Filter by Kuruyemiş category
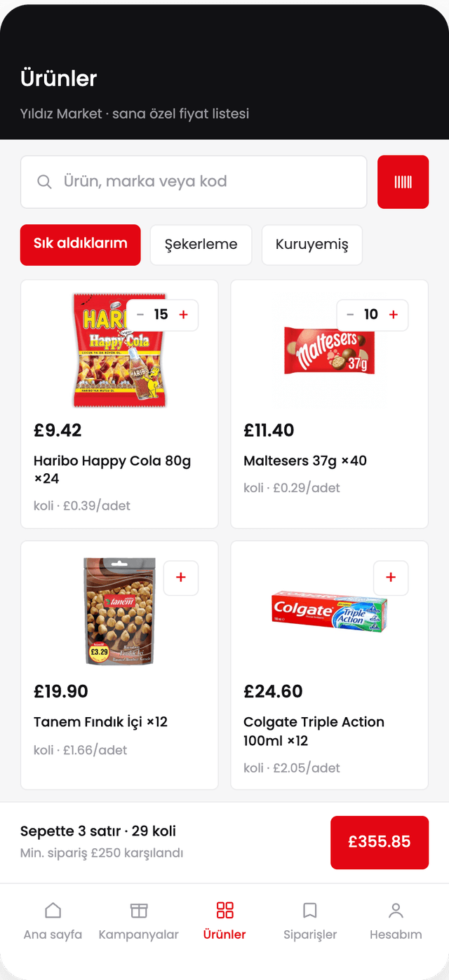Image resolution: width=449 pixels, height=980 pixels. coord(312,245)
